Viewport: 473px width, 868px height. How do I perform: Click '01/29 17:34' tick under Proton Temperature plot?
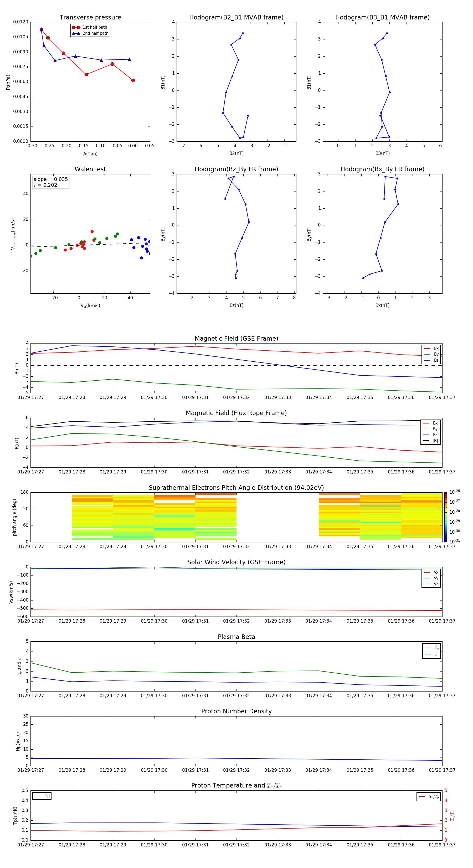tap(318, 845)
